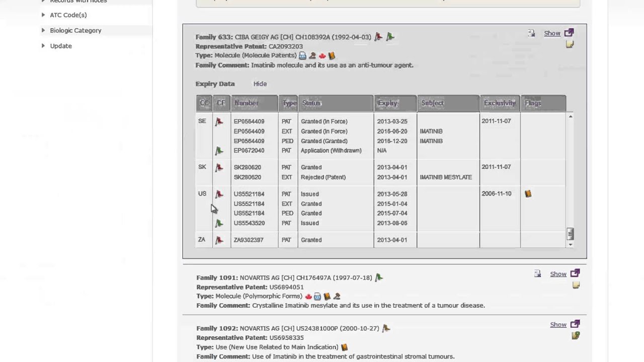Click status Application (Withdrawn)
This screenshot has height=362, width=644.
pos(331,151)
